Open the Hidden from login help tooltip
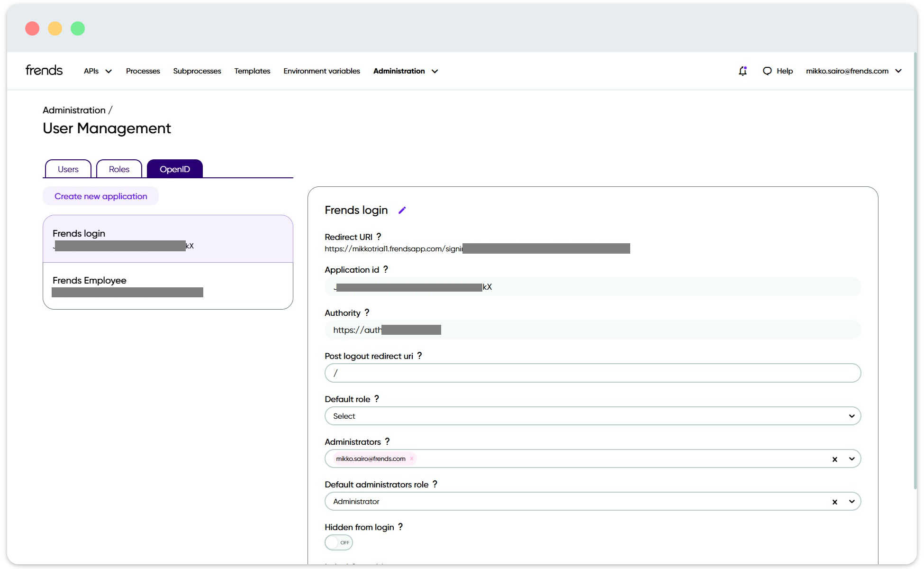 pos(401,526)
